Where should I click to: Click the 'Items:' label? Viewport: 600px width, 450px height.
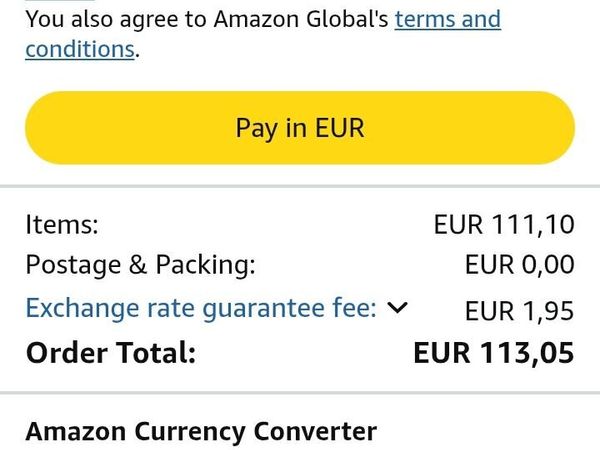(x=62, y=224)
